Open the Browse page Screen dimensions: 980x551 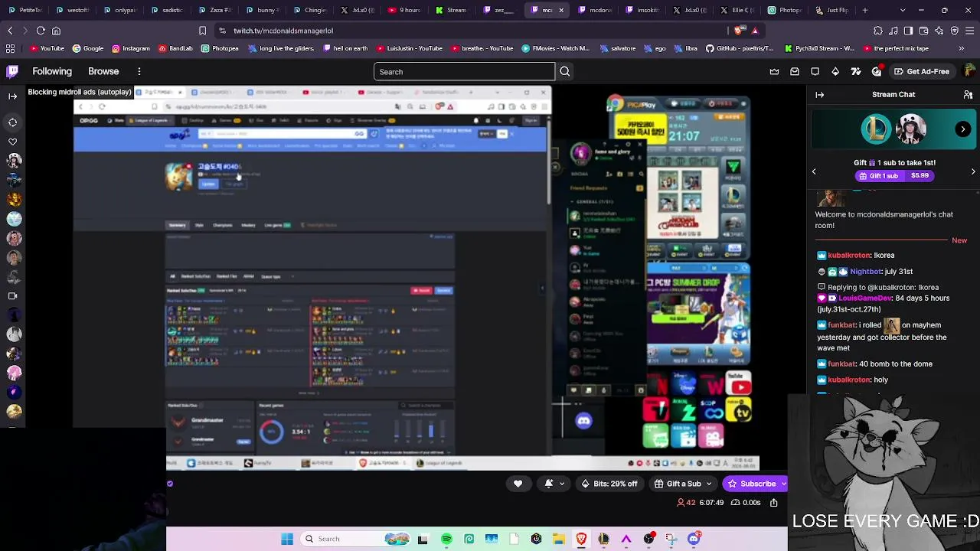103,71
